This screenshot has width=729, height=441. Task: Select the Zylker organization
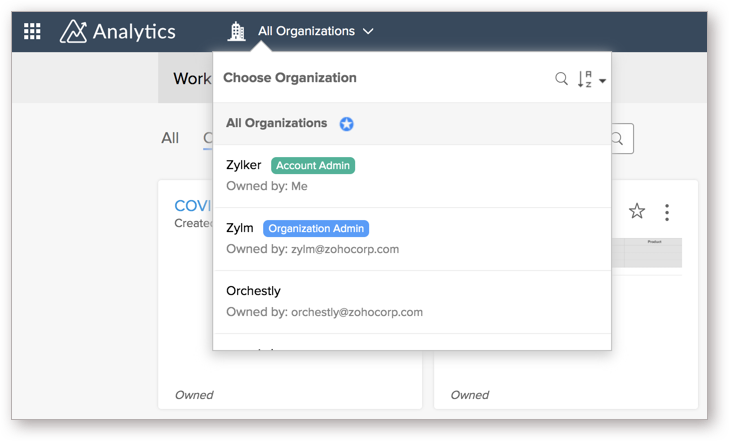412,176
